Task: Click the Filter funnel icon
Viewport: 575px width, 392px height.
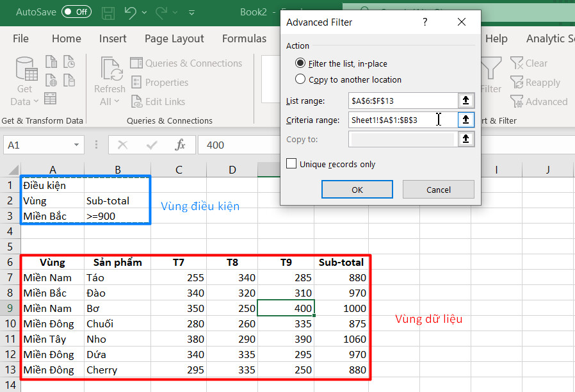Action: [491, 69]
